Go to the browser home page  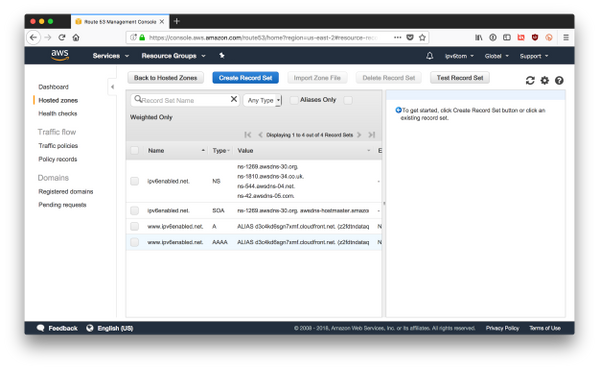[x=76, y=37]
